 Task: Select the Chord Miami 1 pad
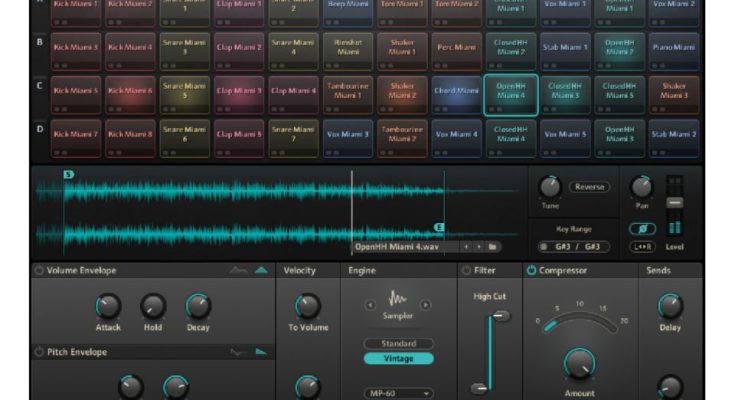coord(456,90)
